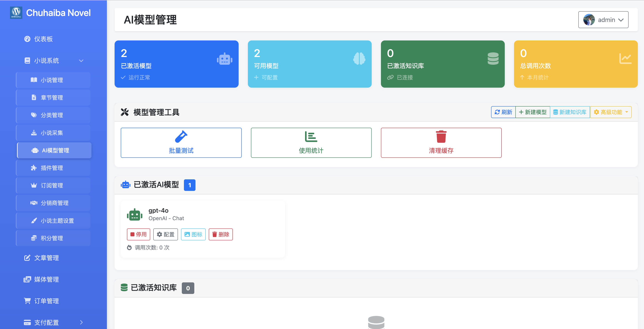Open the 高级功能 dropdown
The height and width of the screenshot is (329, 644).
coord(611,112)
